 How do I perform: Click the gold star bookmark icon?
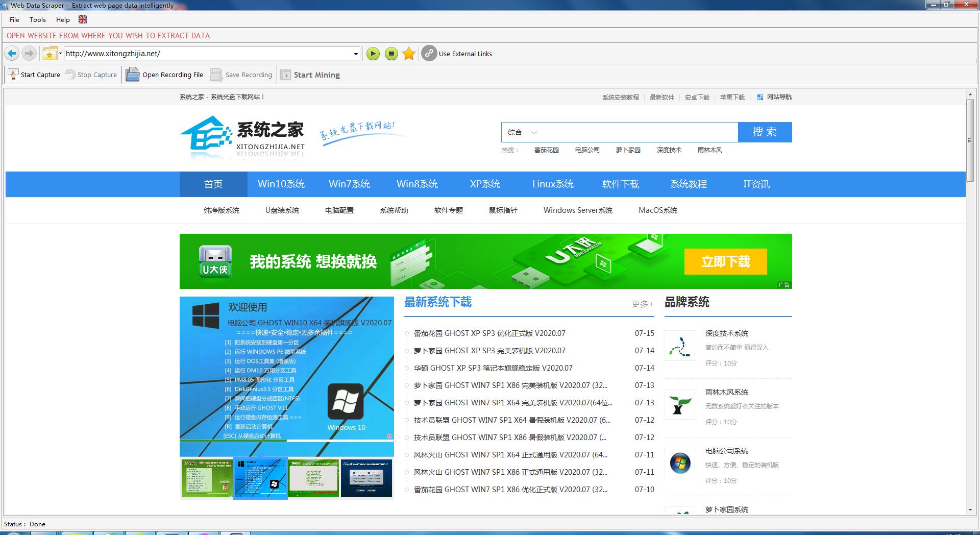pos(409,54)
